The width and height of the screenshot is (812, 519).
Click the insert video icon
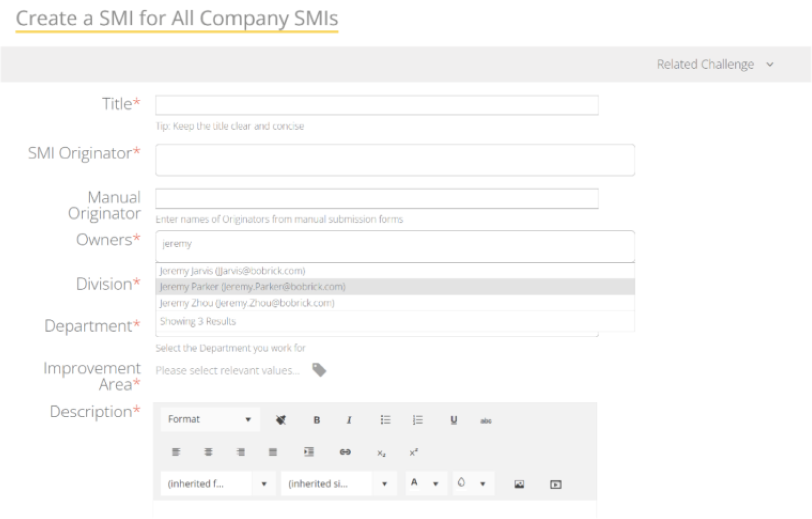555,484
